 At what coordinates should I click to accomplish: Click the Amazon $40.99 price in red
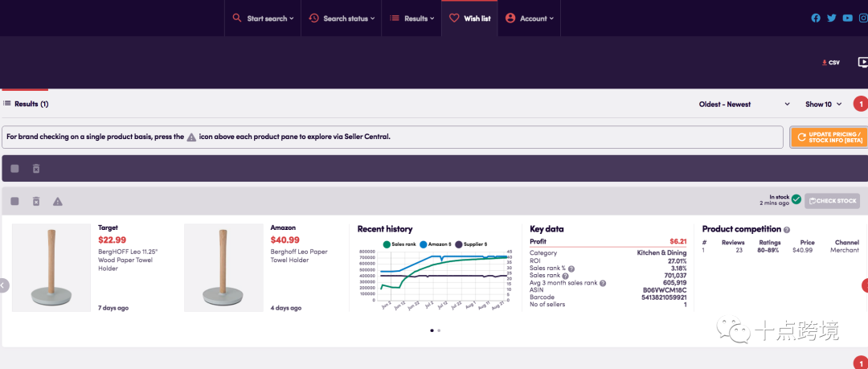click(285, 240)
